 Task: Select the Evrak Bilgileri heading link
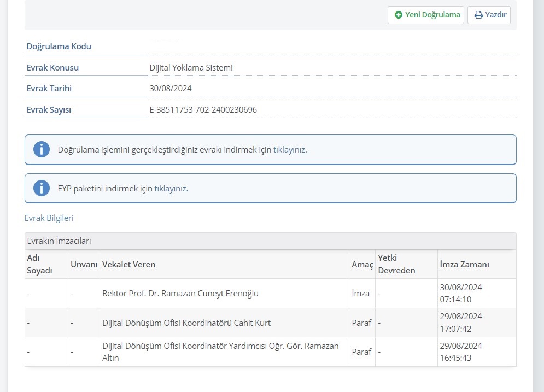[49, 218]
